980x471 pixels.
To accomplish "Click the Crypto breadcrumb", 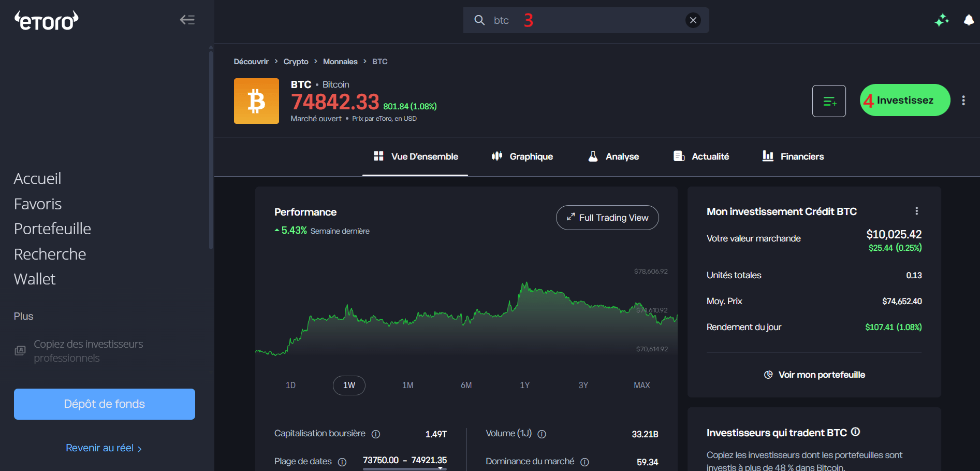I will coord(296,62).
